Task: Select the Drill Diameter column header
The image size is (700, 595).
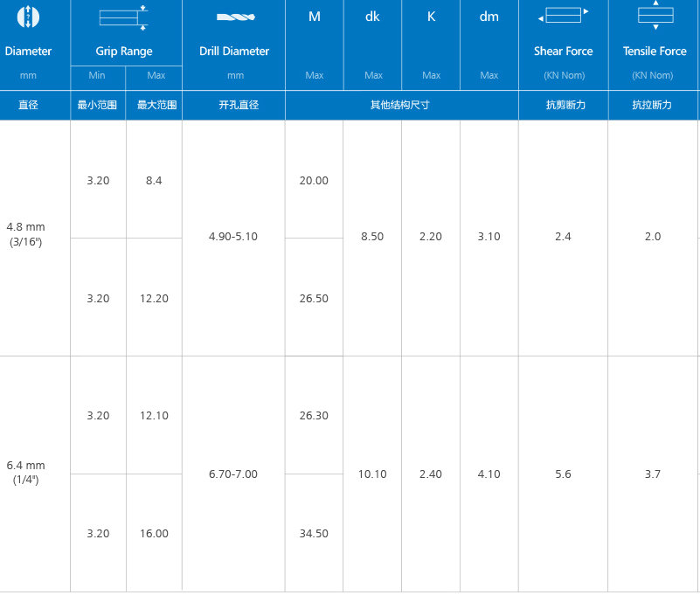Action: [233, 52]
